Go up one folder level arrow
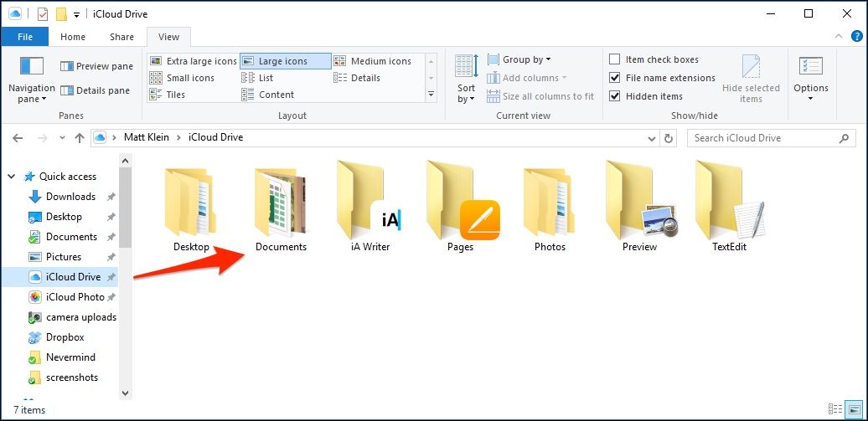The image size is (868, 421). click(79, 138)
